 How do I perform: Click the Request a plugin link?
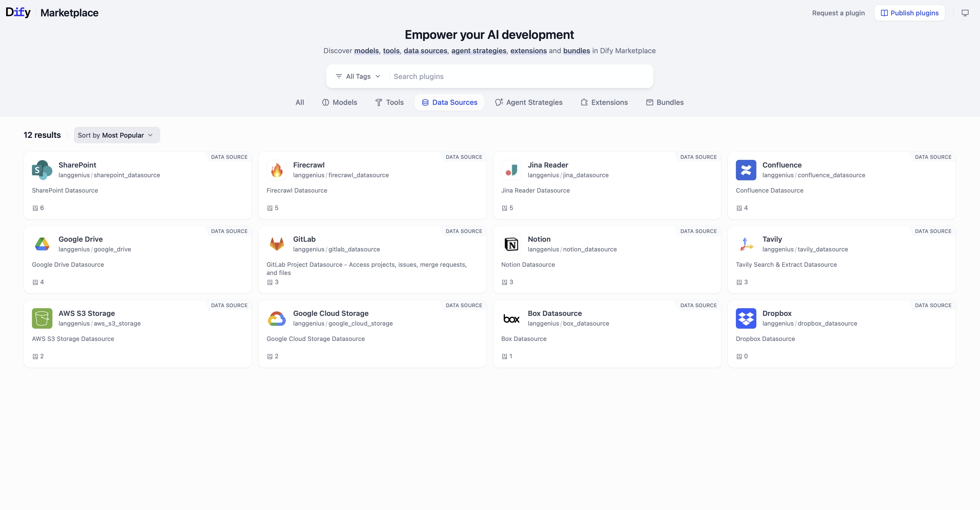[838, 13]
